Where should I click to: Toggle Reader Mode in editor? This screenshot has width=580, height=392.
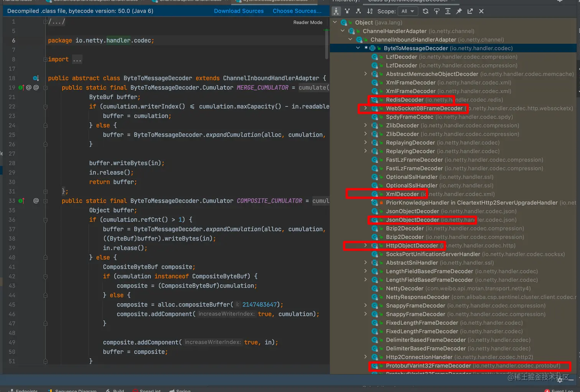[x=308, y=22]
